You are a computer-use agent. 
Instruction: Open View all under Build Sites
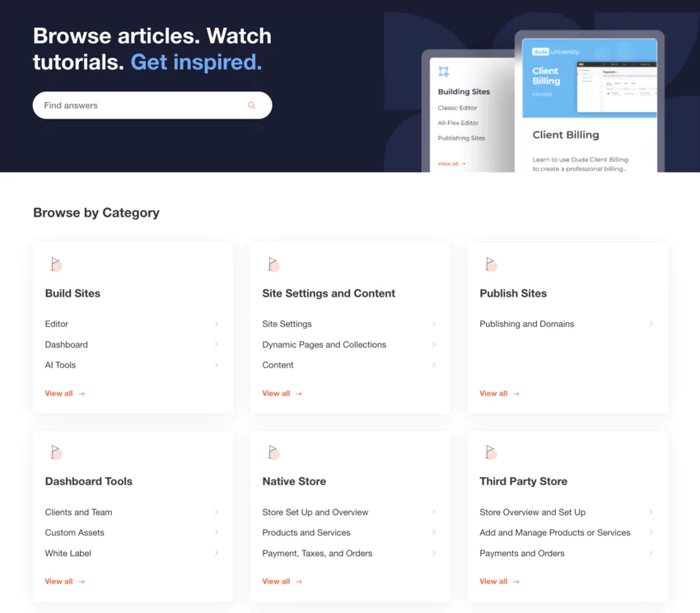pyautogui.click(x=65, y=394)
